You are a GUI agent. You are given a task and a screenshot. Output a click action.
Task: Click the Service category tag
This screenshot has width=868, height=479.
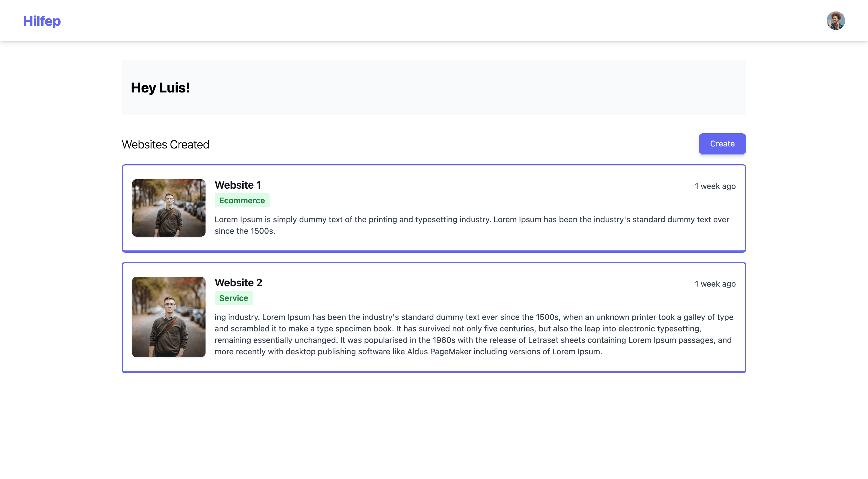(234, 298)
